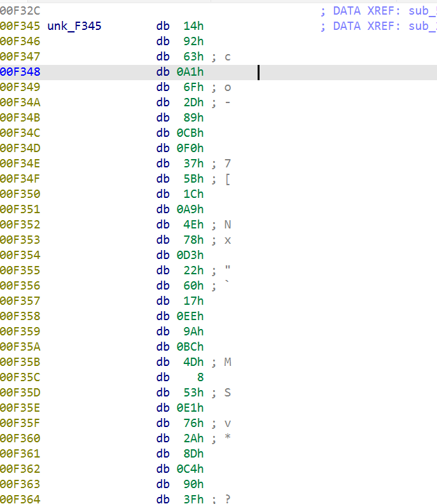This screenshot has width=437, height=504.
Task: Click address 00F353
Action: [x=20, y=240]
